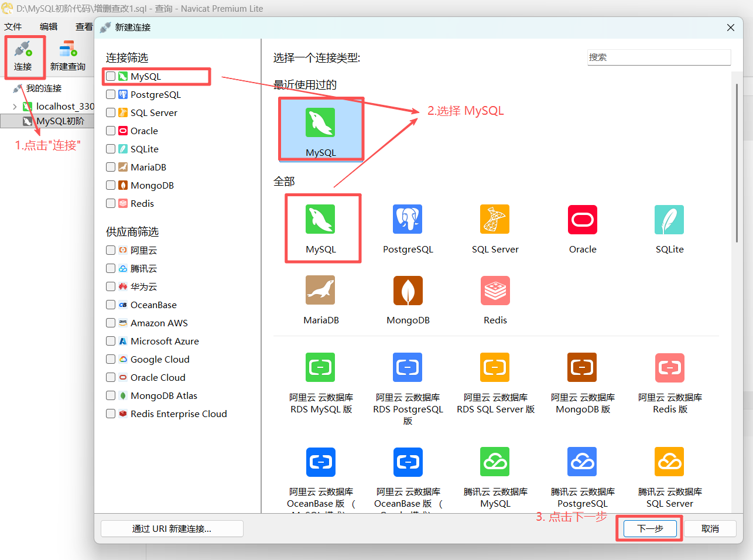Select 腾讯云 云数据库 MySQL icon
Viewport: 753px width, 560px height.
click(495, 462)
